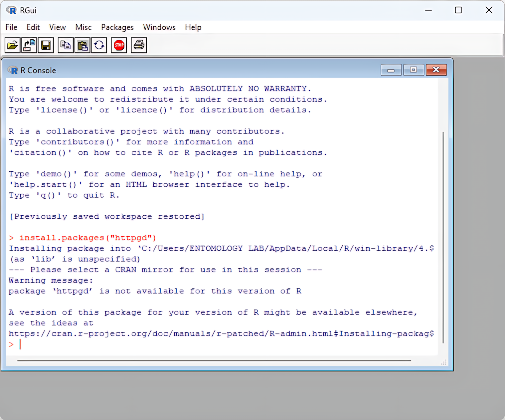Click the Copy and paste arrows icon

tap(99, 45)
